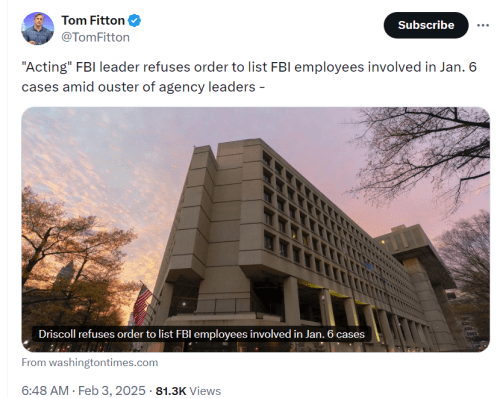Click the Feb 3, 2025 date

coord(112,391)
